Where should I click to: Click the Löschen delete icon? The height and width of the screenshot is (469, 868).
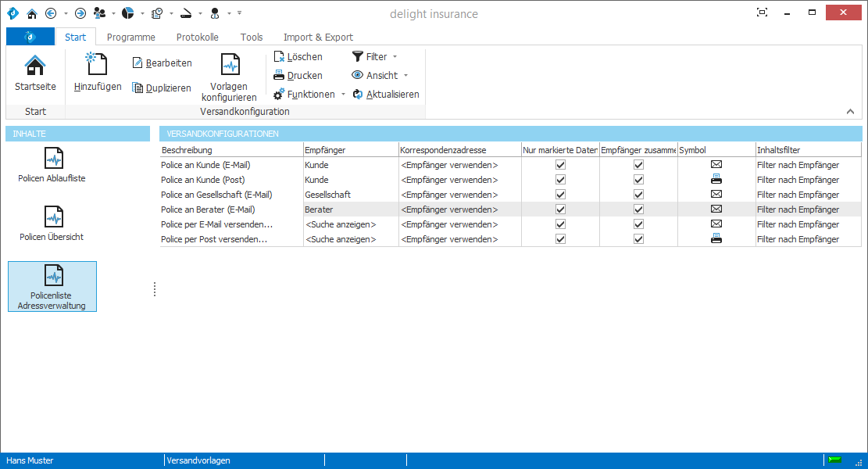pos(280,57)
